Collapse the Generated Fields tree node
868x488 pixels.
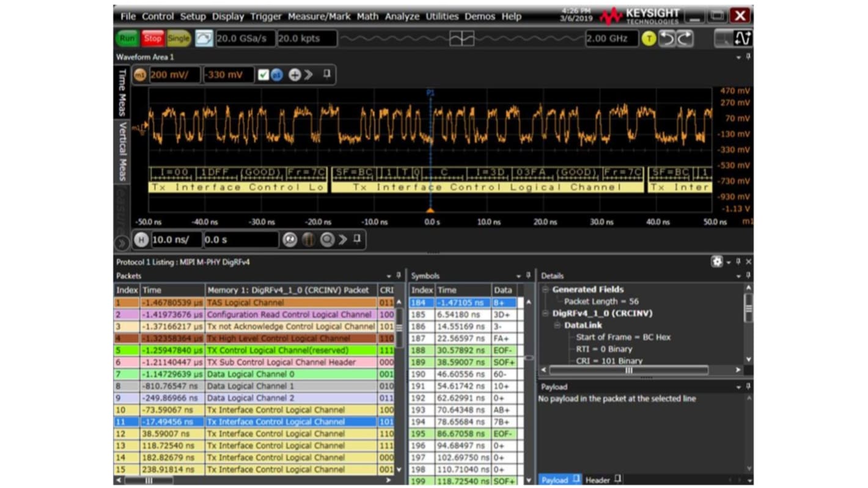click(x=546, y=289)
